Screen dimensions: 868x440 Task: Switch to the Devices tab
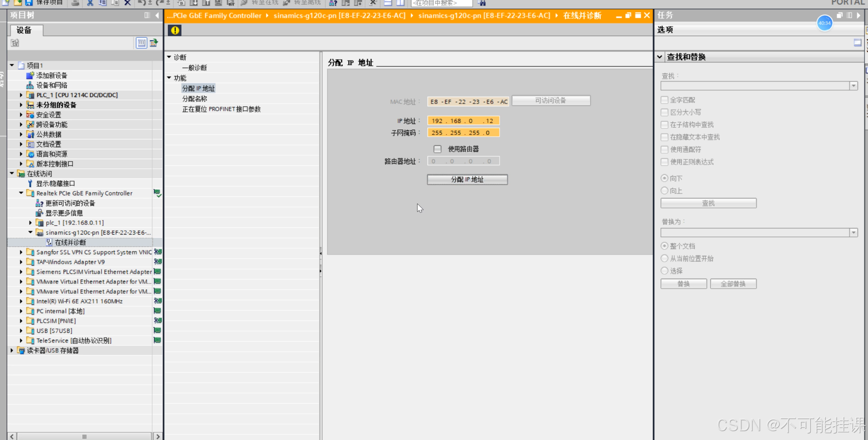point(24,30)
